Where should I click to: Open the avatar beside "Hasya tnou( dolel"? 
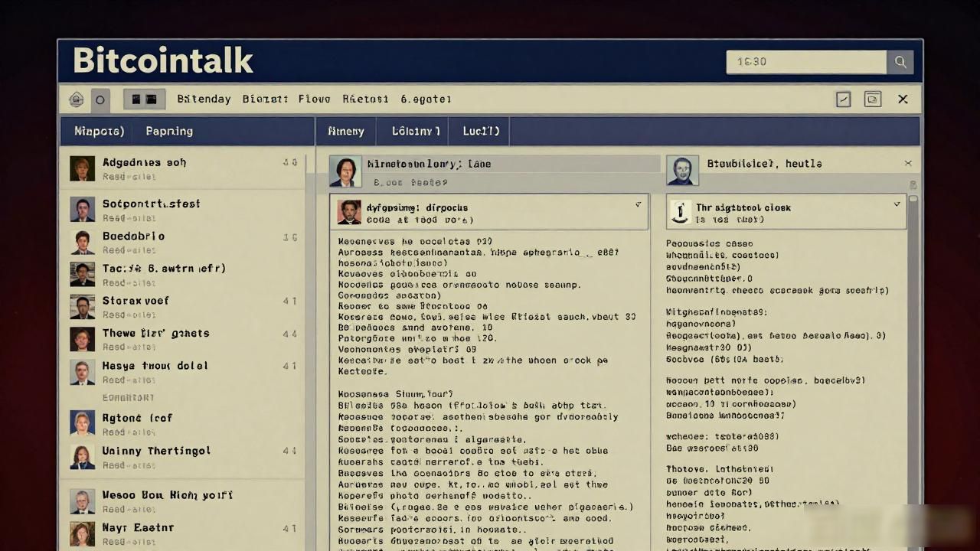82,372
